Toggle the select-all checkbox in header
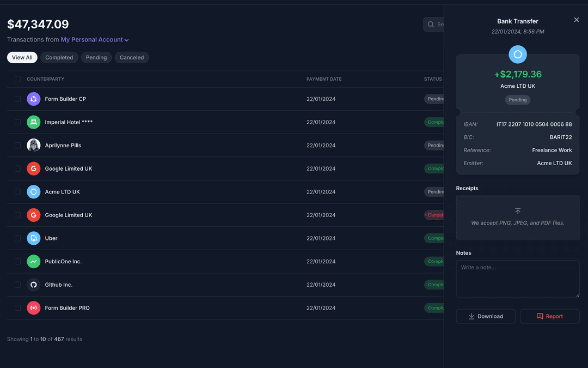The image size is (588, 368). tap(17, 79)
